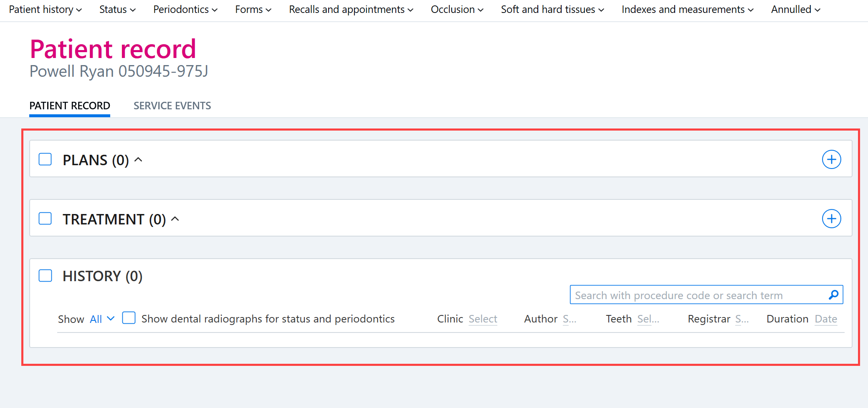Open the Teeth filter selector
Image resolution: width=868 pixels, height=408 pixels.
click(x=648, y=319)
